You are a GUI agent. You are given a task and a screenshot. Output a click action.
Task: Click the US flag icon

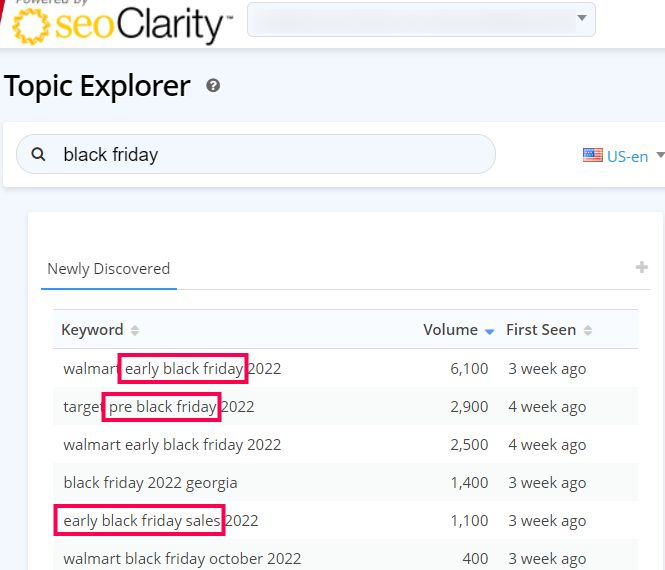[x=592, y=155]
